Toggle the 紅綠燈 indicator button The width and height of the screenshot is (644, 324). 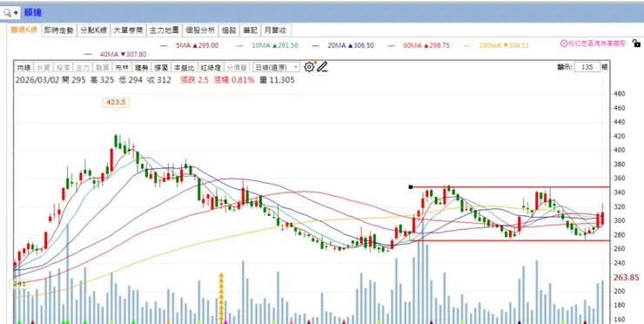point(211,67)
